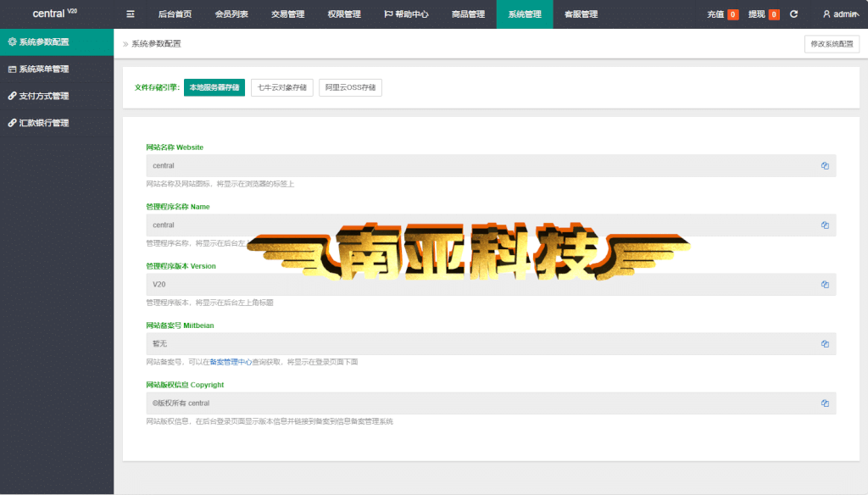The height and width of the screenshot is (495, 868).
Task: Click the hint 网站名称及网站图标，将显示在浏览器的标签上
Action: click(220, 184)
